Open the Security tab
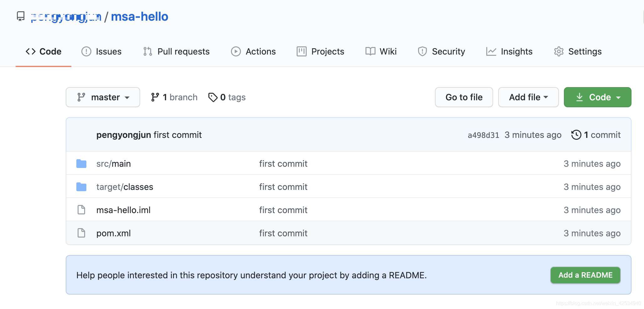Viewport: 644px width, 309px height. click(x=442, y=51)
